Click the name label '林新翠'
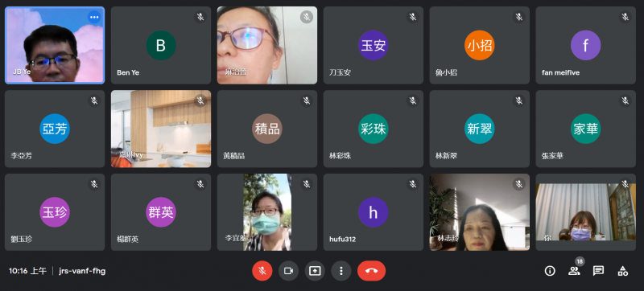Viewport: 644px width, 291px height. click(446, 156)
